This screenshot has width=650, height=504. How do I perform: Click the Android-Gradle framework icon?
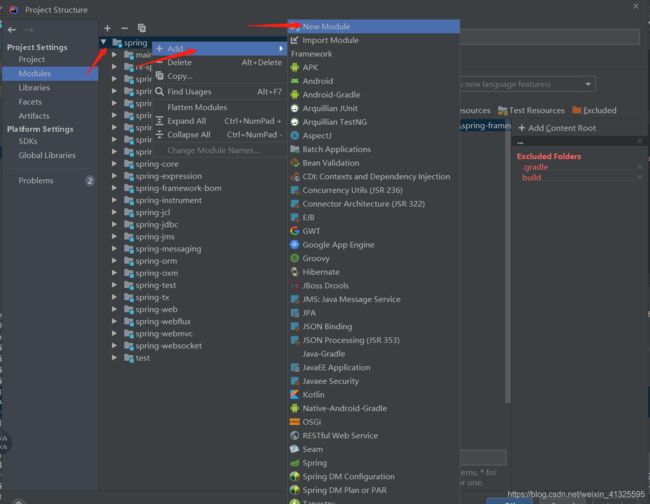coord(295,95)
